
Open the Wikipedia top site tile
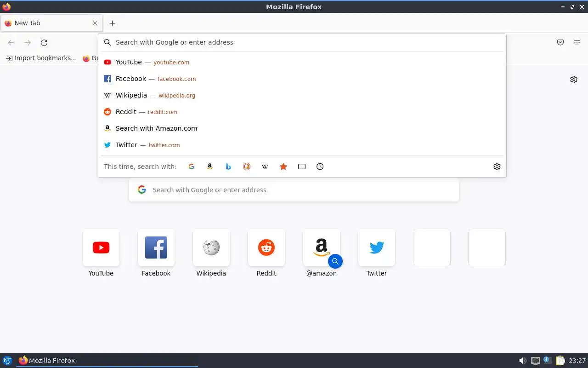click(211, 247)
